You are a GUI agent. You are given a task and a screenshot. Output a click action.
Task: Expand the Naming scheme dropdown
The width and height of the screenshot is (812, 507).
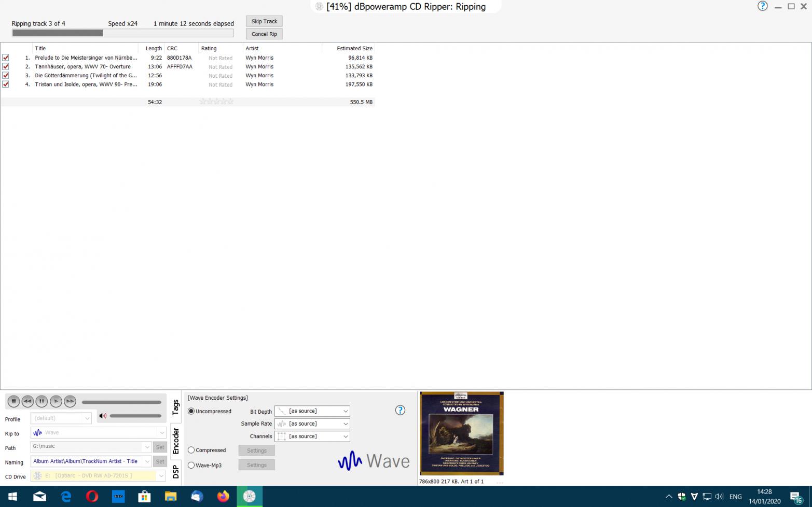click(x=147, y=461)
